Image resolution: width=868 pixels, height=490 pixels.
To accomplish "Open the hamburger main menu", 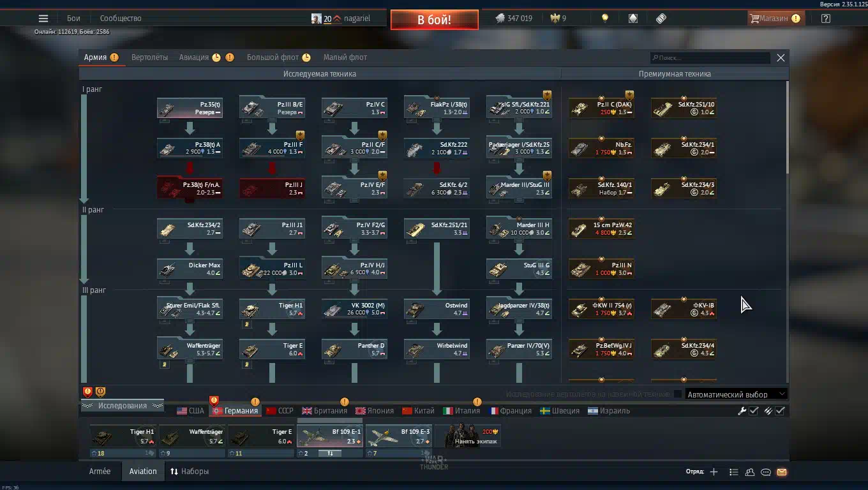I will tap(43, 19).
